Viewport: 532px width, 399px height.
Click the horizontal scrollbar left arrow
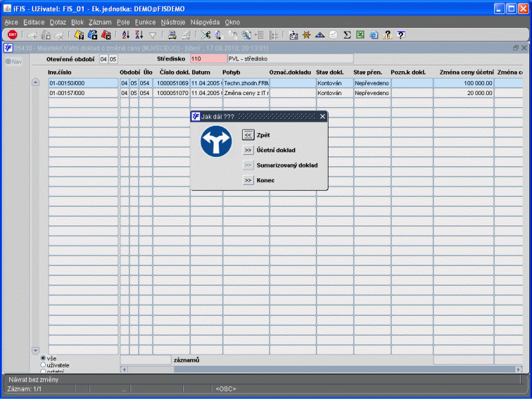124,369
